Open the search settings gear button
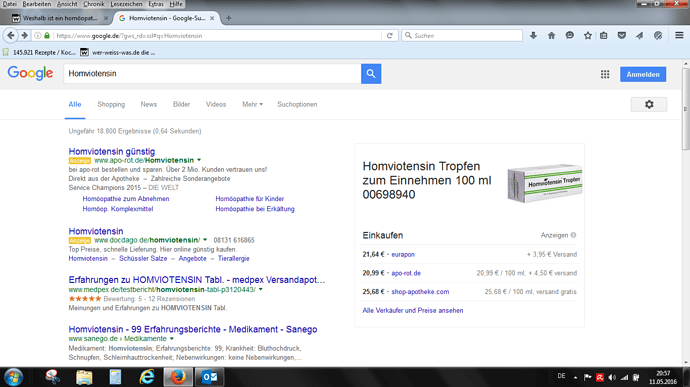The width and height of the screenshot is (690, 387). tap(649, 104)
